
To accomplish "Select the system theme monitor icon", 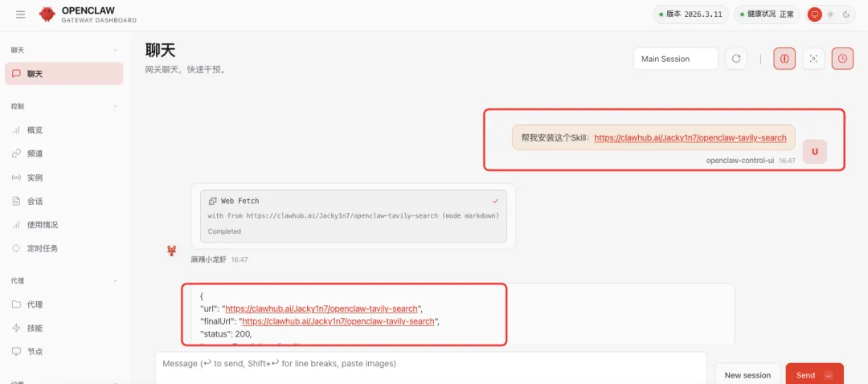I will pos(814,14).
